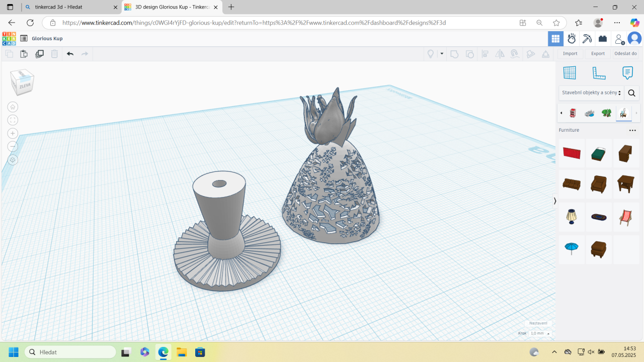Open a new browser tab
This screenshot has height=362, width=644.
pyautogui.click(x=231, y=7)
